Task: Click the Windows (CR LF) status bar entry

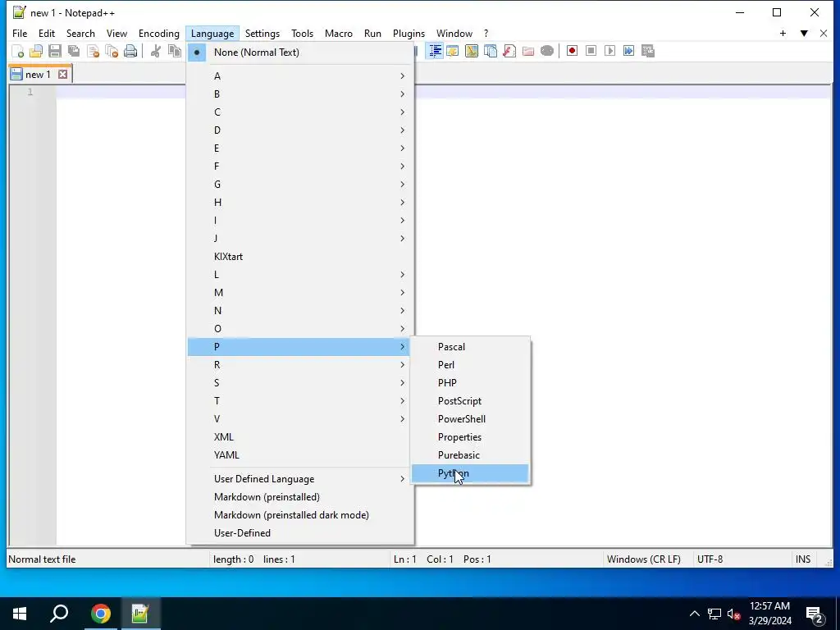Action: coord(644,559)
